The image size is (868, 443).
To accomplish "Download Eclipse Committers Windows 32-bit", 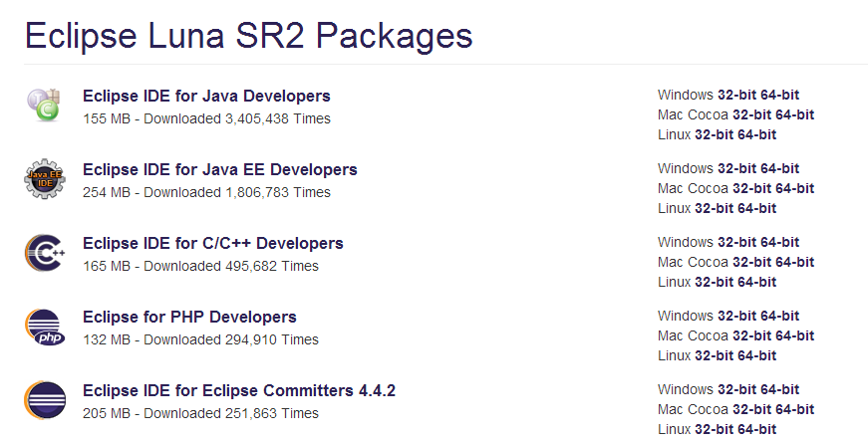I will pyautogui.click(x=736, y=389).
